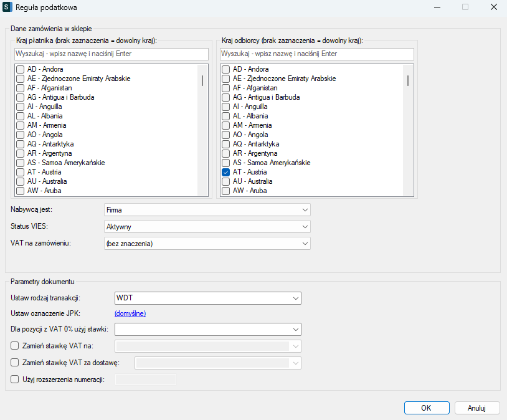Expand the Status VIES dropdown
This screenshot has height=420, width=507.
(x=207, y=227)
